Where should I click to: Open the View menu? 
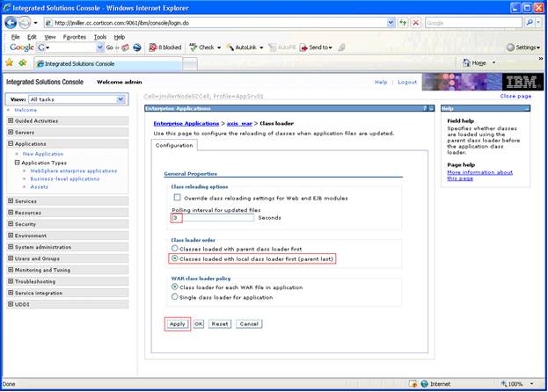pos(49,37)
